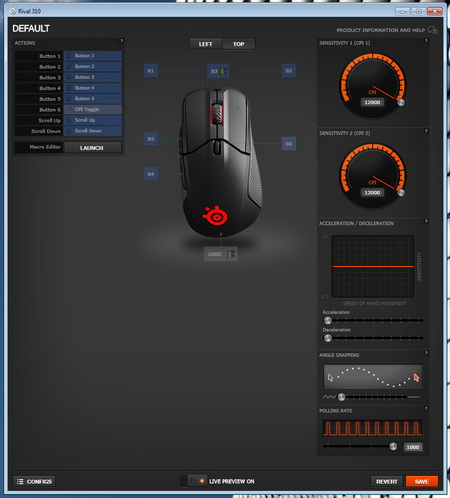This screenshot has width=450, height=498.
Task: Toggle the Live Preview switch
Action: click(x=197, y=481)
